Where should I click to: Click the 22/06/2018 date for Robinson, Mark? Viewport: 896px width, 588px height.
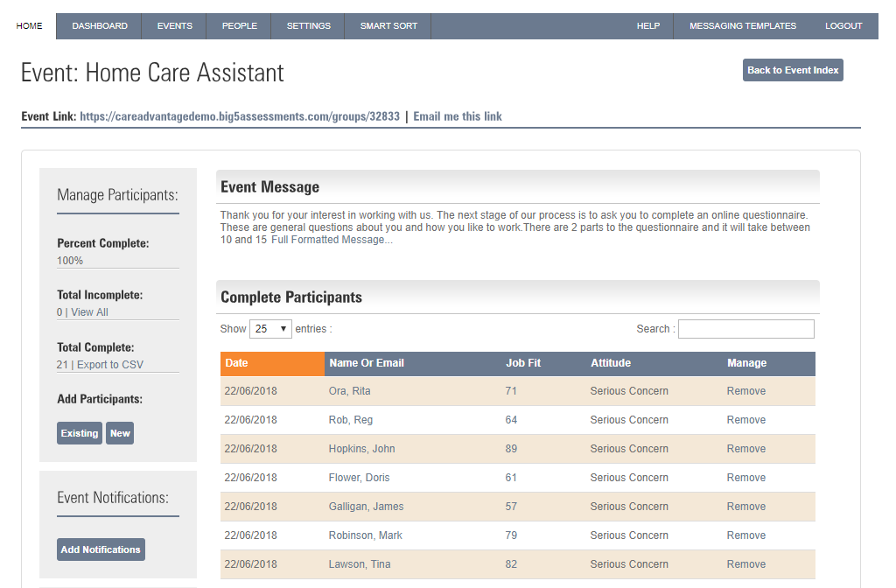coord(250,535)
